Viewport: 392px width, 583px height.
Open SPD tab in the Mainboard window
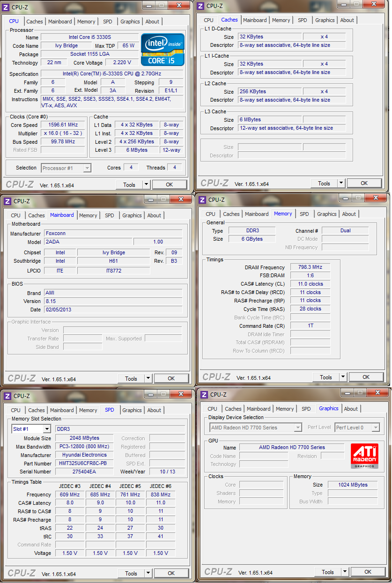point(109,215)
